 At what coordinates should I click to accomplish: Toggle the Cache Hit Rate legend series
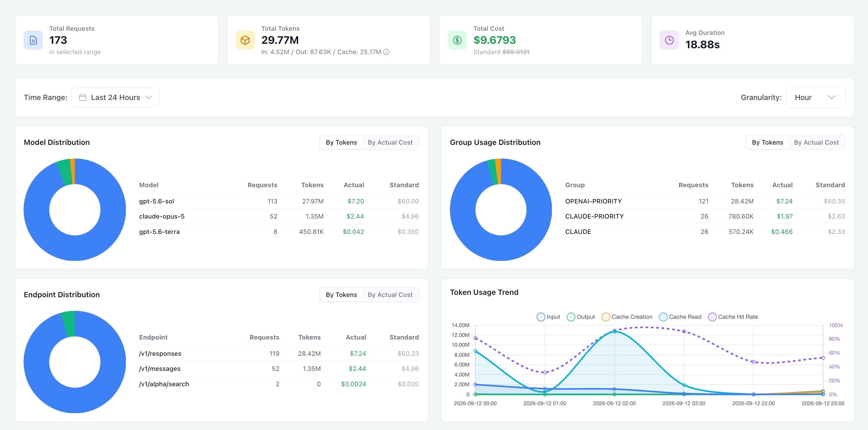733,317
